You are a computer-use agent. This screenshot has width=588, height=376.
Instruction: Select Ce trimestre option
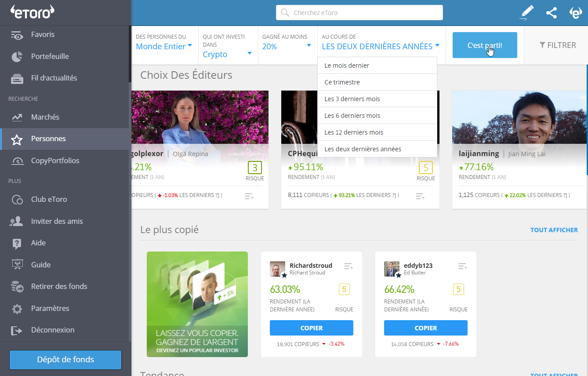pos(377,82)
